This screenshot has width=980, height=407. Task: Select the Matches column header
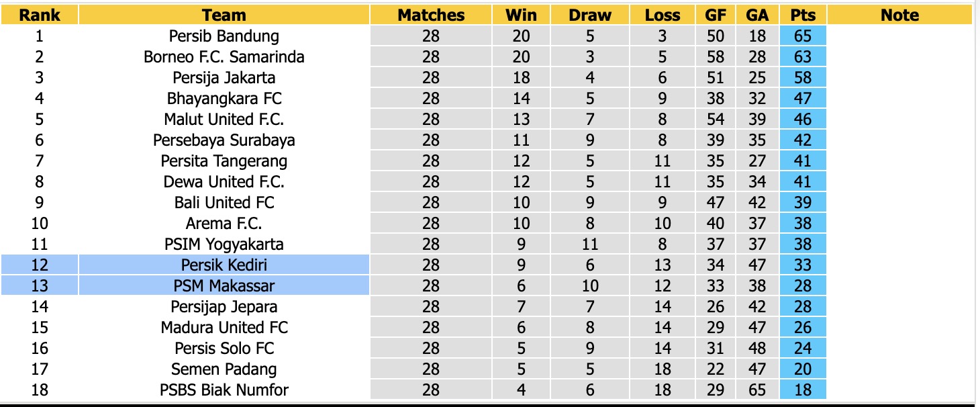[431, 15]
